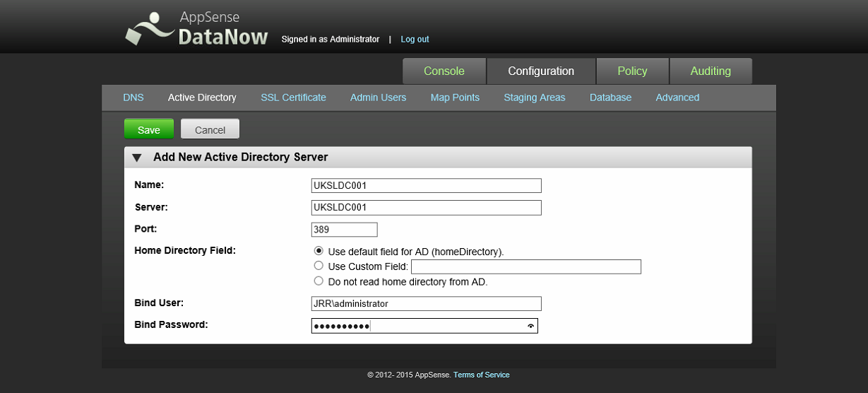Go to DNS settings
This screenshot has width=868, height=393.
tap(133, 98)
